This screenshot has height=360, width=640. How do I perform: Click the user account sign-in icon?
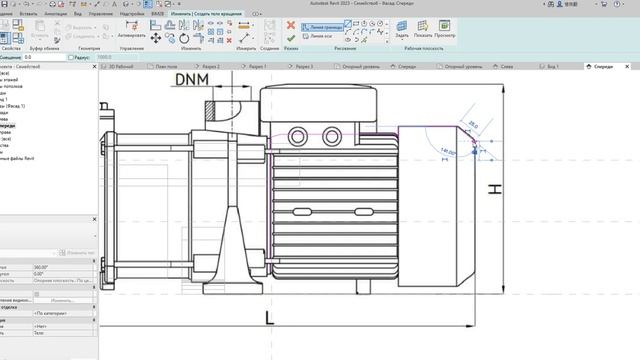point(560,4)
